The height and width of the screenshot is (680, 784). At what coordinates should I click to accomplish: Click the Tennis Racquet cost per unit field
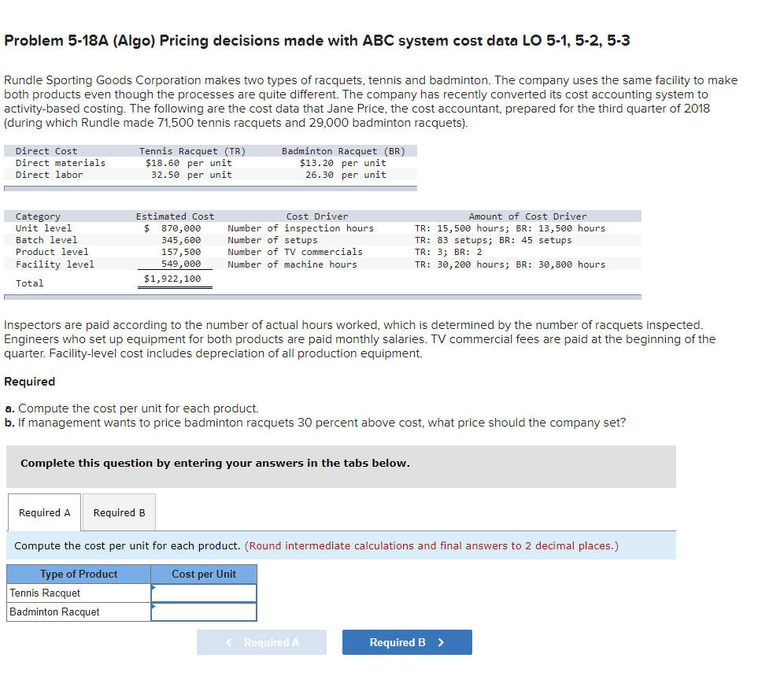(203, 593)
